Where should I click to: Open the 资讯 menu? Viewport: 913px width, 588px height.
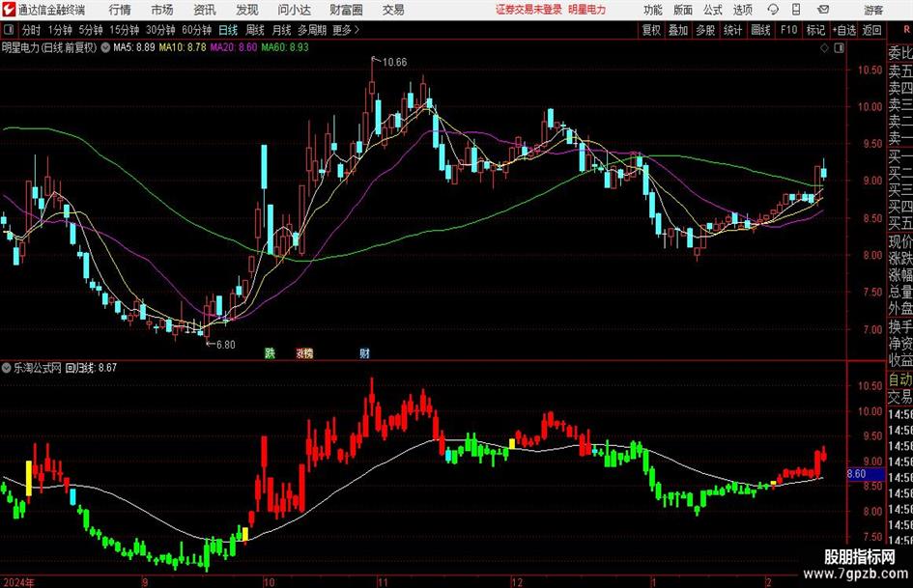[x=205, y=10]
